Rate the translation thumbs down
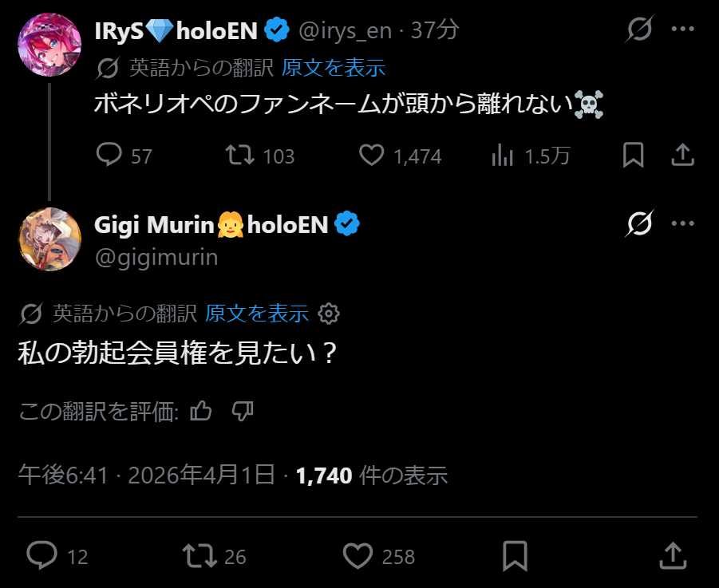 pos(243,411)
